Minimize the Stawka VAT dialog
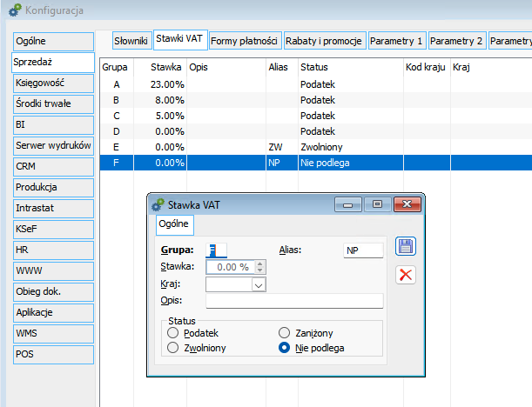This screenshot has height=407, width=532. point(352,205)
